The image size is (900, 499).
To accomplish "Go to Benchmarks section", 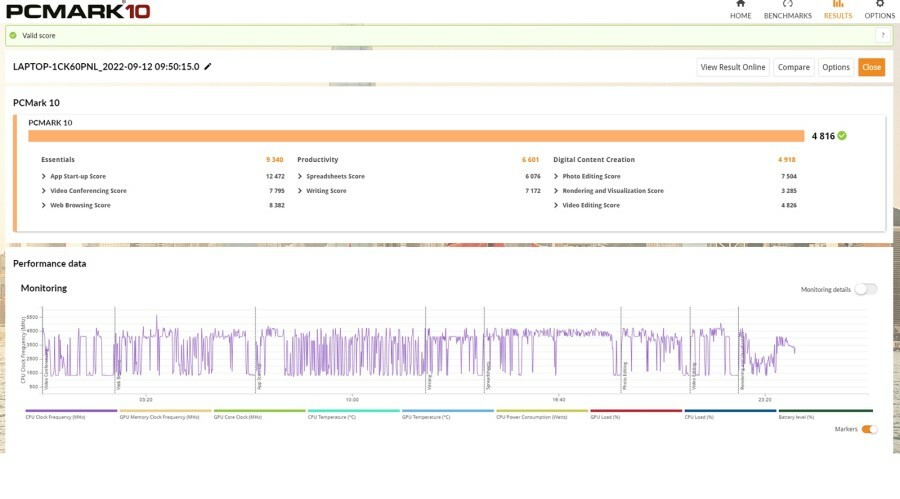I will (788, 10).
